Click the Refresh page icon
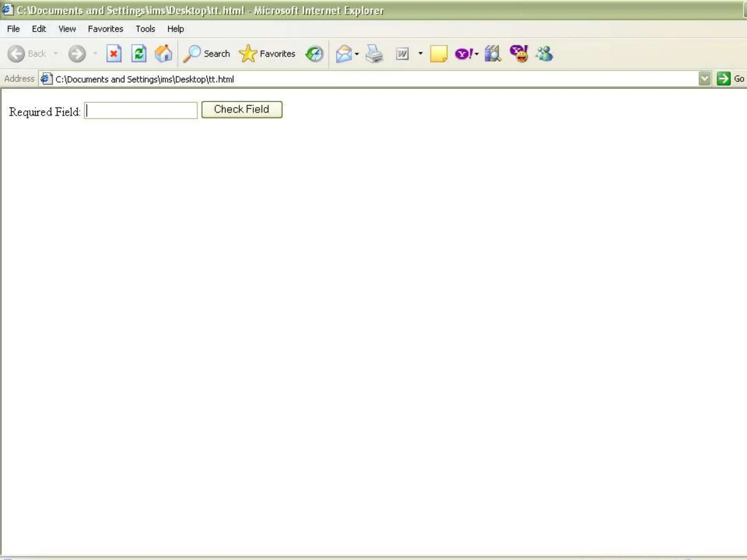The width and height of the screenshot is (747, 560). (x=139, y=54)
